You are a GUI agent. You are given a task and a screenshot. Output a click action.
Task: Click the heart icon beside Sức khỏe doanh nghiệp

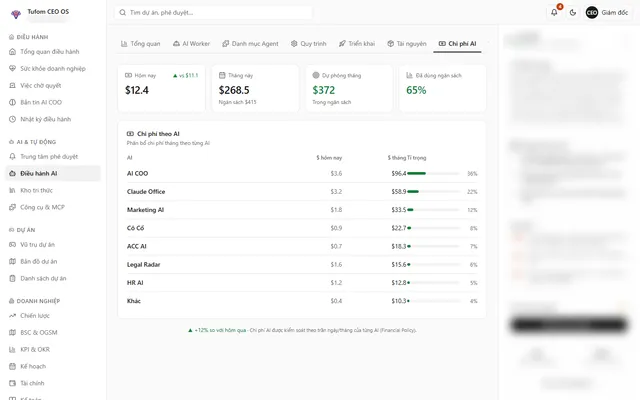click(x=12, y=69)
